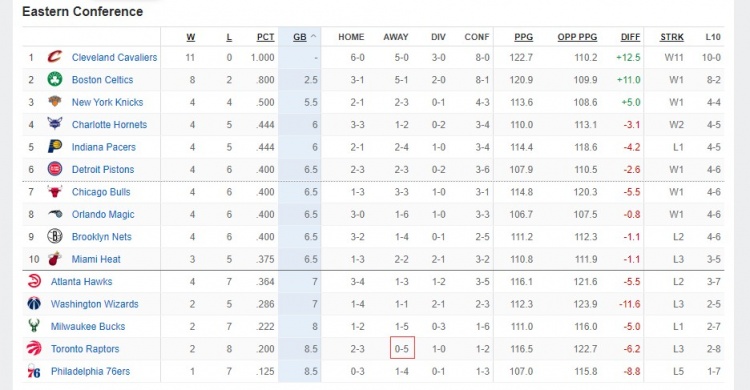Open the Toronto Raptors team link
The image size is (750, 390).
pos(85,349)
